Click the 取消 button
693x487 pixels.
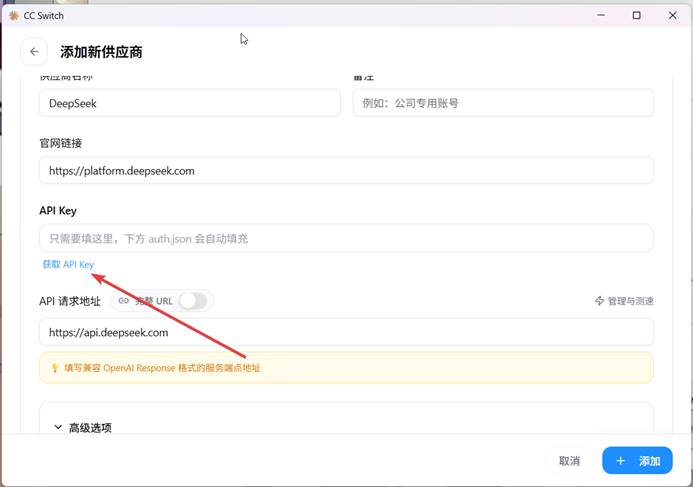pos(569,461)
